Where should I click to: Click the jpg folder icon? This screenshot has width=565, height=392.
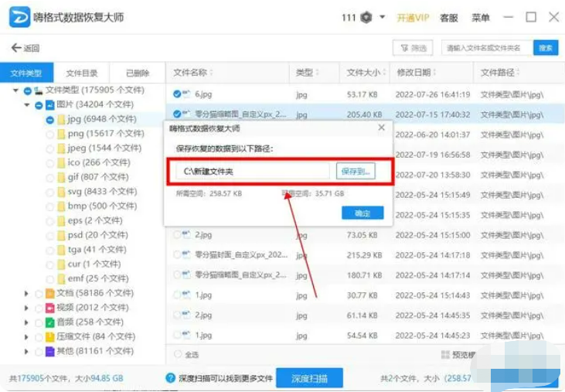[61, 120]
